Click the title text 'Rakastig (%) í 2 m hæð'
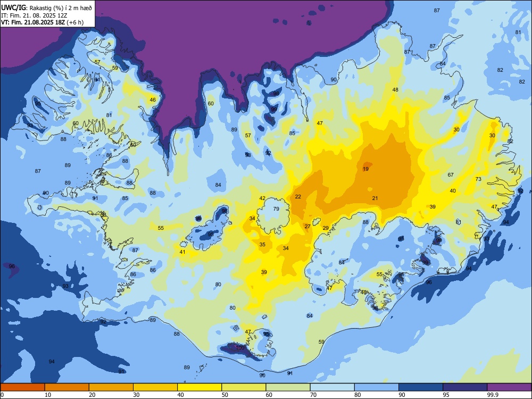Screen dimensions: 532x399 point(61,8)
